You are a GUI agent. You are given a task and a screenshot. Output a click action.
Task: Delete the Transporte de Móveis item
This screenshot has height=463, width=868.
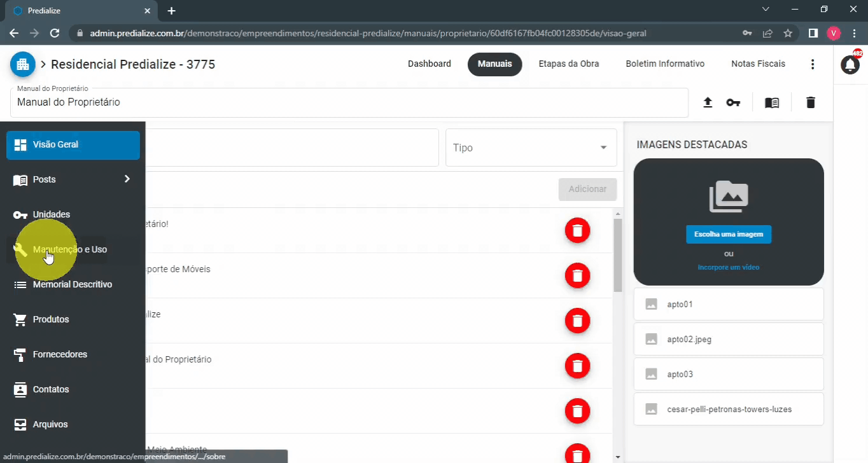click(x=577, y=275)
